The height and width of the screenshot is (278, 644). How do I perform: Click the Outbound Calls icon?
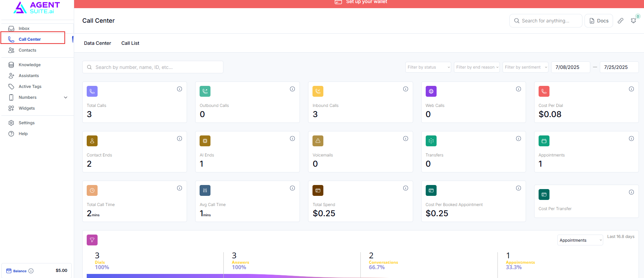point(205,91)
